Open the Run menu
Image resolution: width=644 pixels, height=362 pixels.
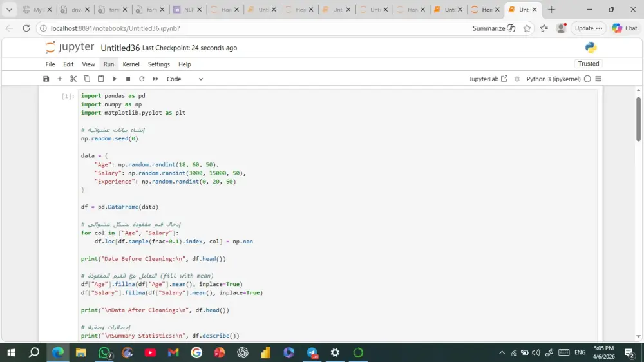[x=109, y=64]
